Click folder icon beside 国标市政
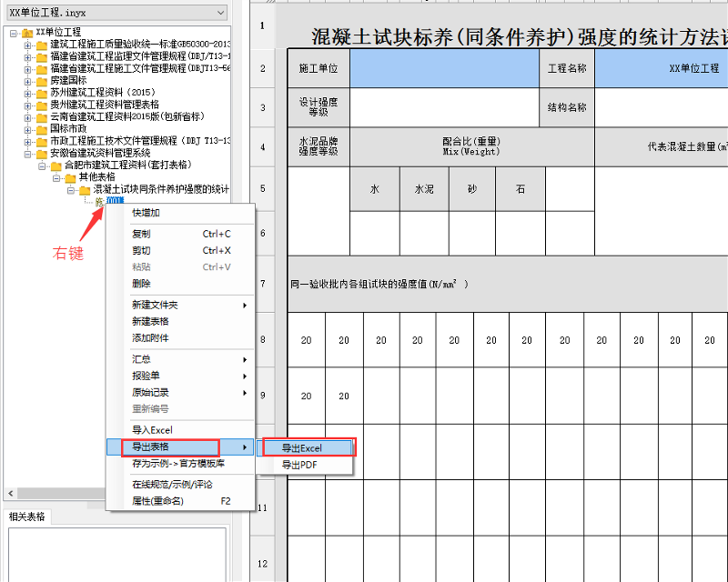This screenshot has height=582, width=728. [41, 128]
